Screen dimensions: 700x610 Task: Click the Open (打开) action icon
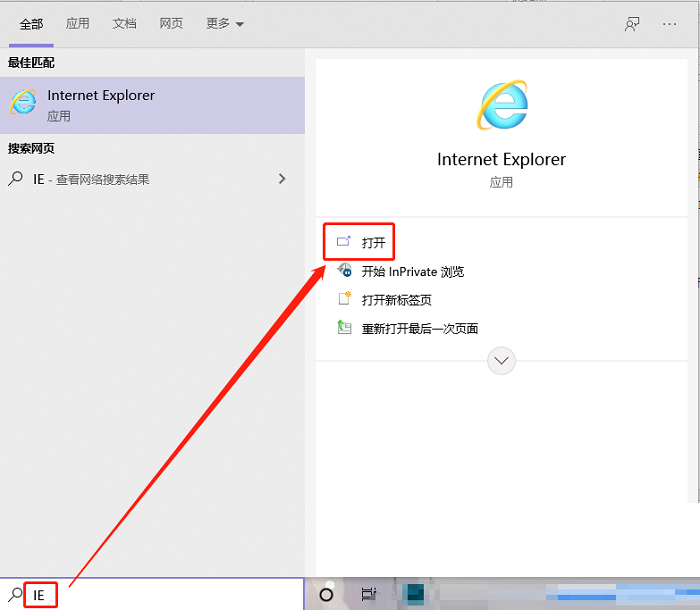[344, 242]
